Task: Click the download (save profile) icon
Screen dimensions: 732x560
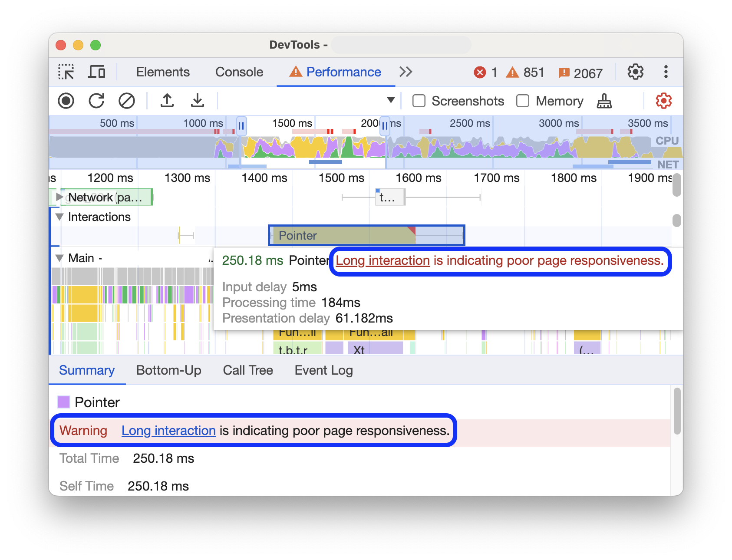Action: click(198, 101)
